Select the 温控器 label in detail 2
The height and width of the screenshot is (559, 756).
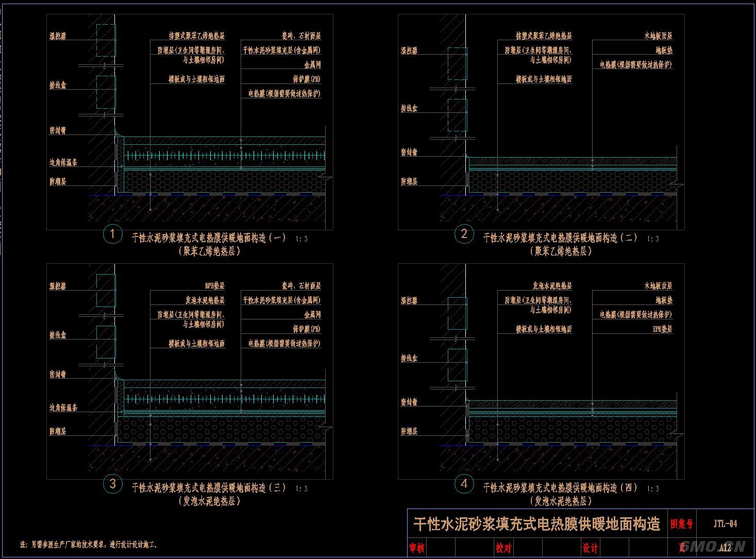(x=409, y=50)
